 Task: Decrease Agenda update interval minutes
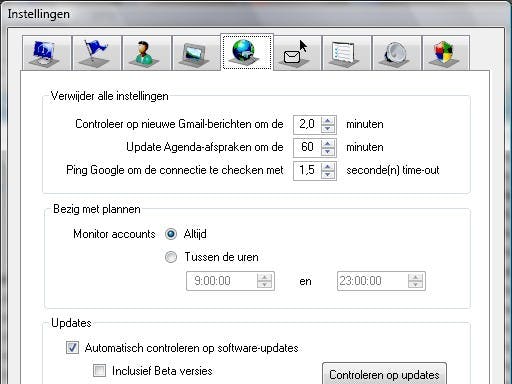click(x=328, y=151)
